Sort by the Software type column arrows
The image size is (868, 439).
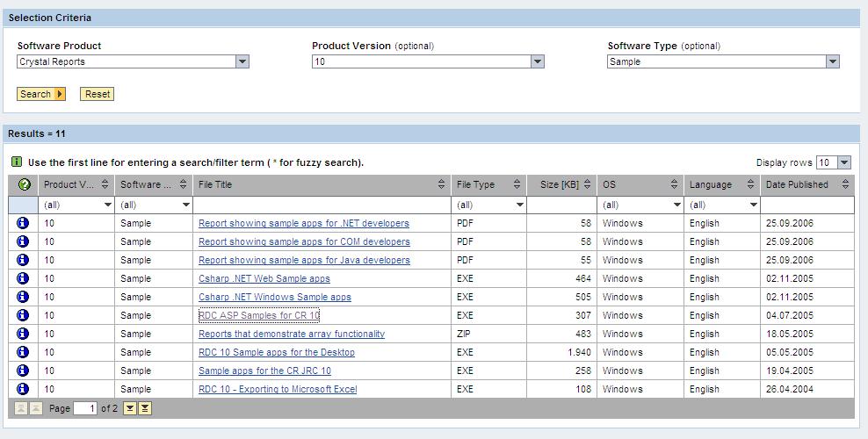[x=184, y=184]
